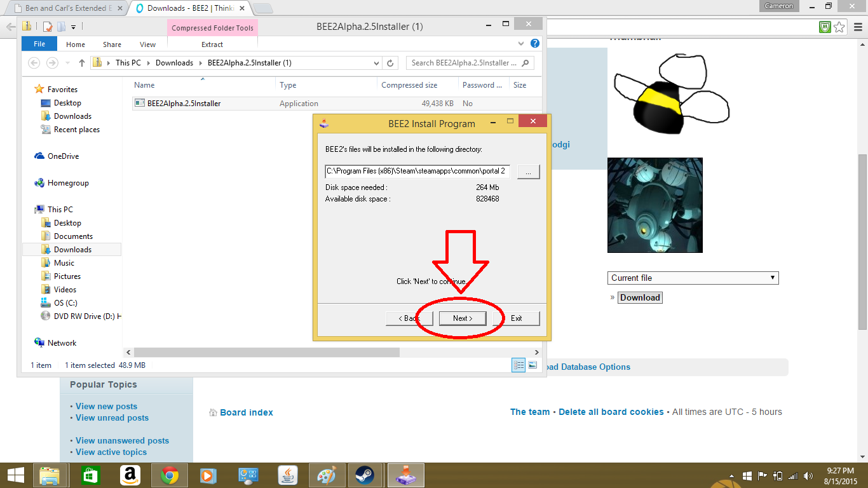The image size is (868, 488).
Task: Click the Download button on webpage
Action: [640, 297]
